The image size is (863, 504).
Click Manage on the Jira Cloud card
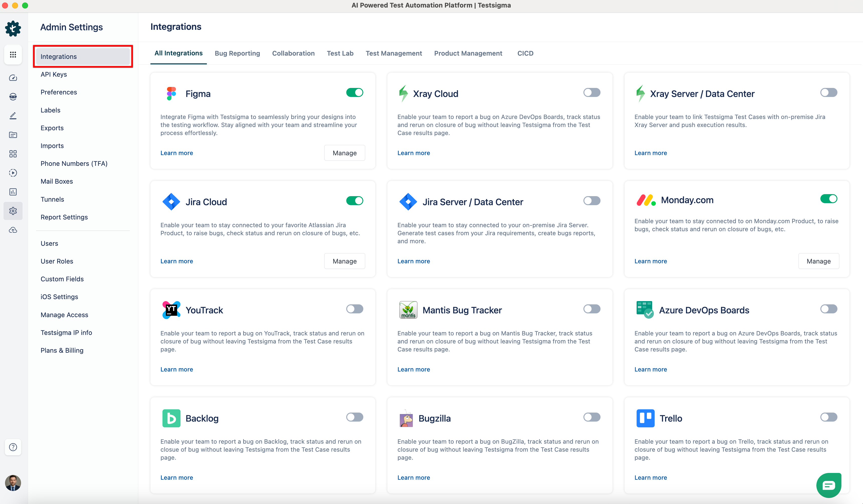[x=344, y=261]
